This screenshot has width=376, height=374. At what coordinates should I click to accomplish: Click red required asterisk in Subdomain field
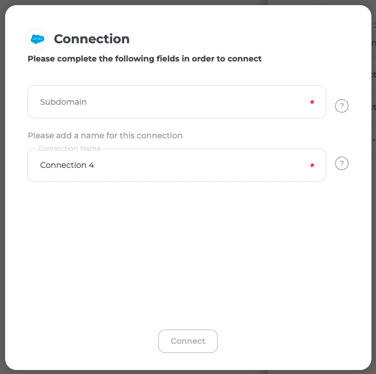(x=312, y=102)
